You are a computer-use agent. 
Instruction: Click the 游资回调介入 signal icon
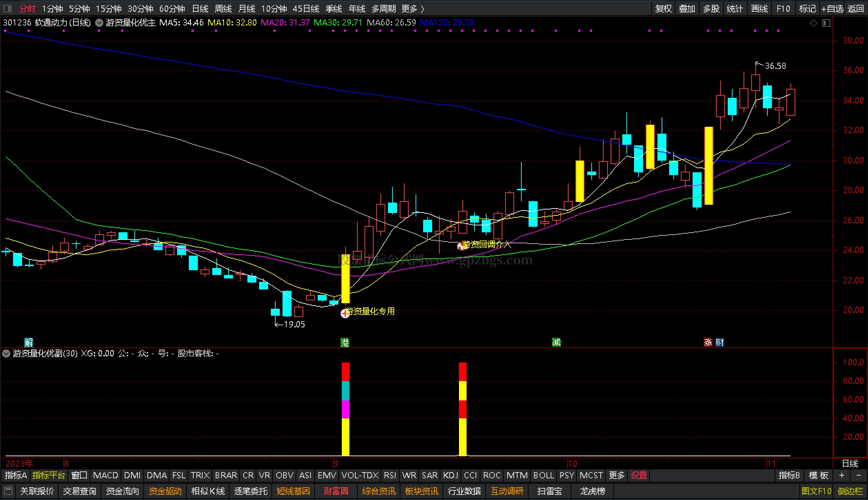[461, 246]
